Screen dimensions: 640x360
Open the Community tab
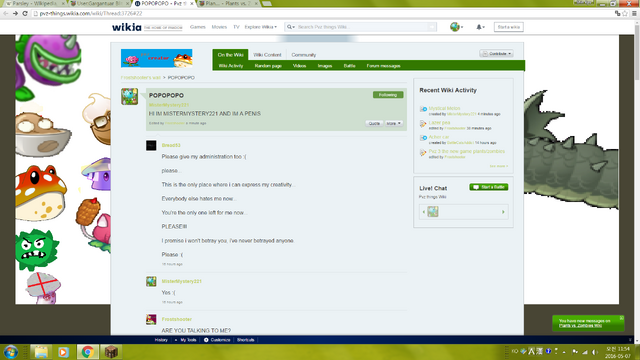click(x=304, y=55)
